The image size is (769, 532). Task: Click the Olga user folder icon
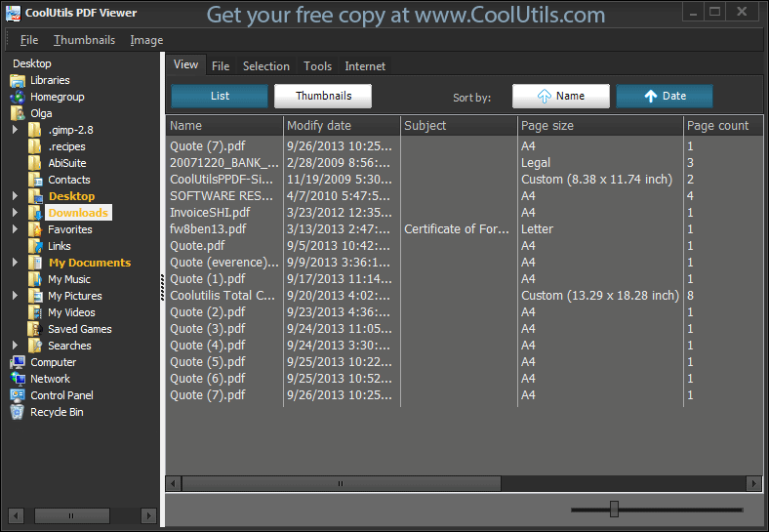pos(18,114)
